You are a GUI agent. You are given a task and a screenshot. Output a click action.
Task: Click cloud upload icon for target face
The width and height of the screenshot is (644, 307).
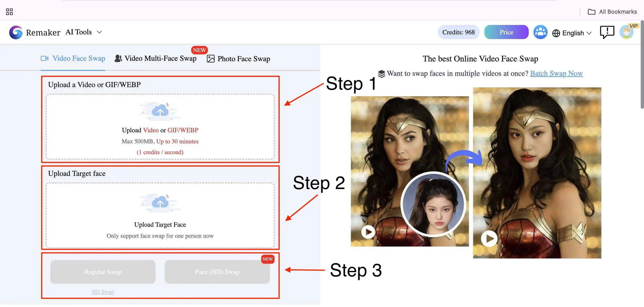[160, 203]
